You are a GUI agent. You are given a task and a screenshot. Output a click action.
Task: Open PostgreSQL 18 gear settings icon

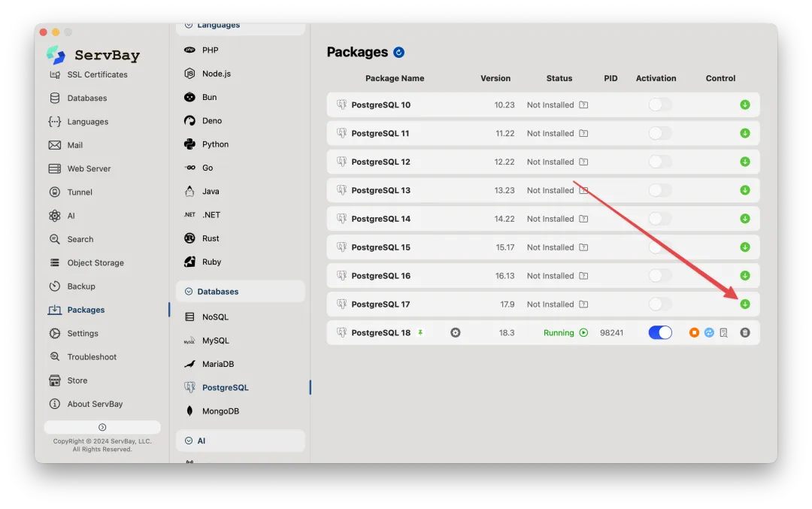point(455,332)
